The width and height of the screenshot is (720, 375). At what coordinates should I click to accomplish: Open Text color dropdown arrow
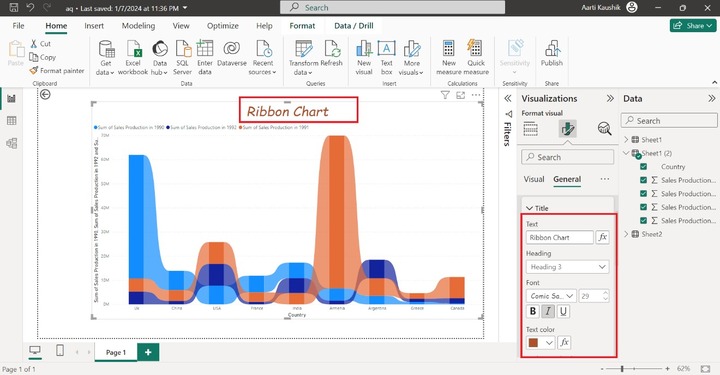click(x=549, y=342)
